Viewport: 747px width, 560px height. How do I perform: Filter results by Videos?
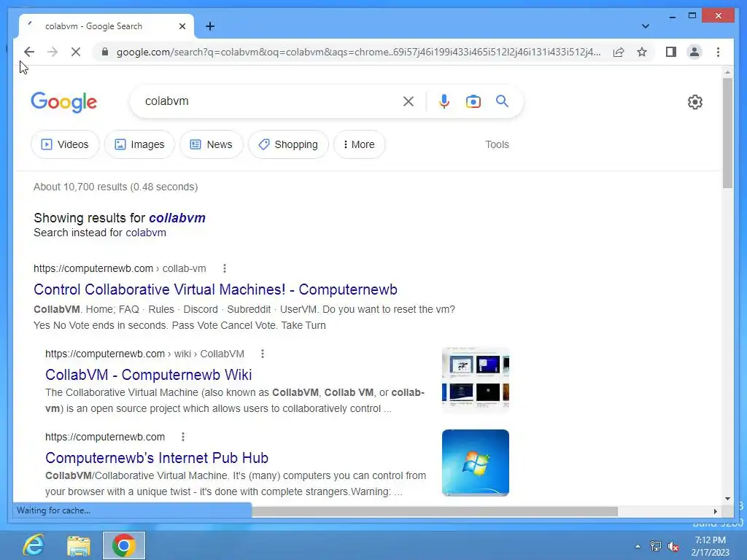[x=65, y=144]
